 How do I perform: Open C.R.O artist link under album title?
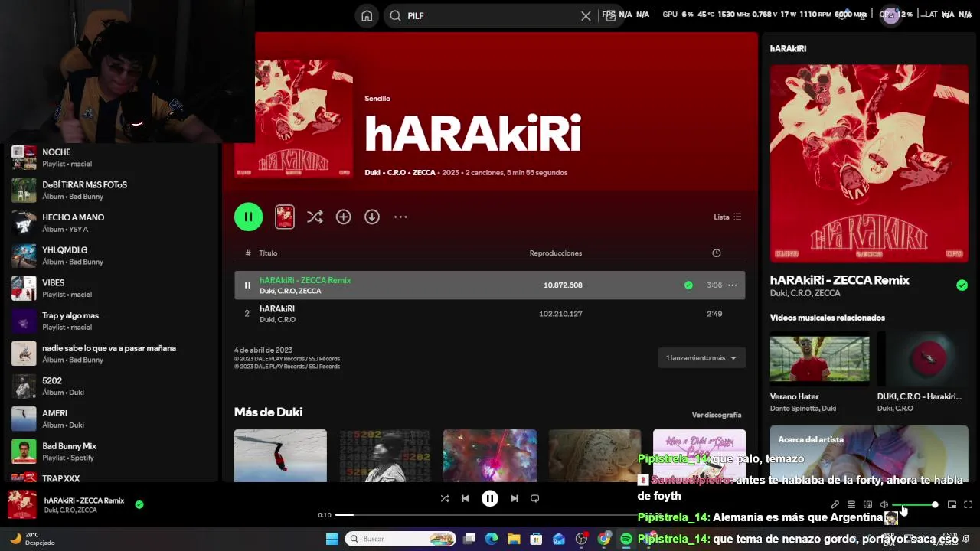[x=397, y=173]
